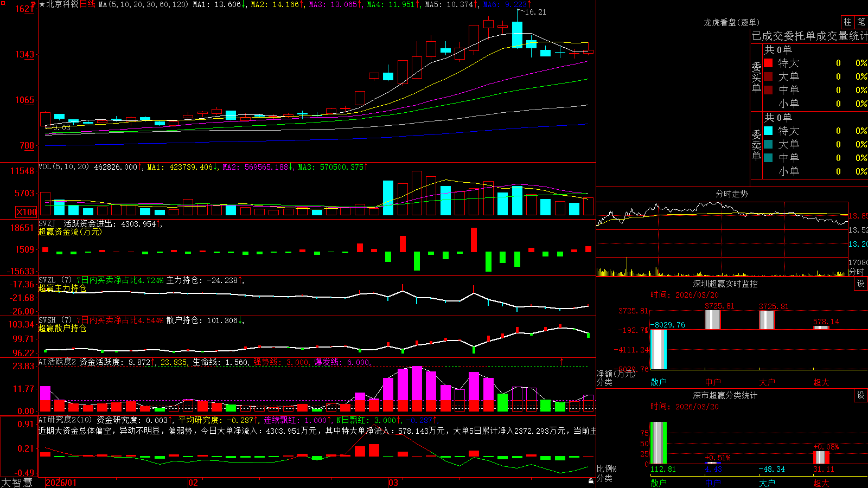The width and height of the screenshot is (868, 488).
Task: Open the SVSH indicator label
Action: click(47, 320)
